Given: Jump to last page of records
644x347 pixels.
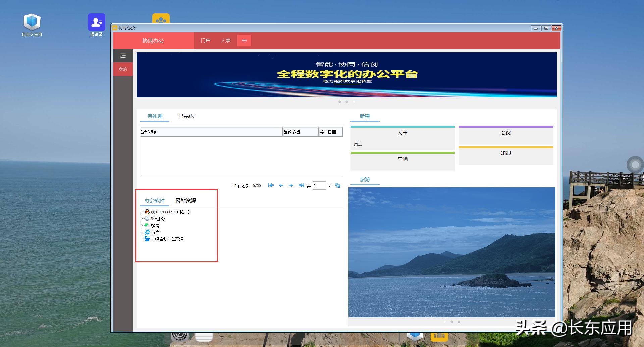Looking at the screenshot, I should point(301,185).
